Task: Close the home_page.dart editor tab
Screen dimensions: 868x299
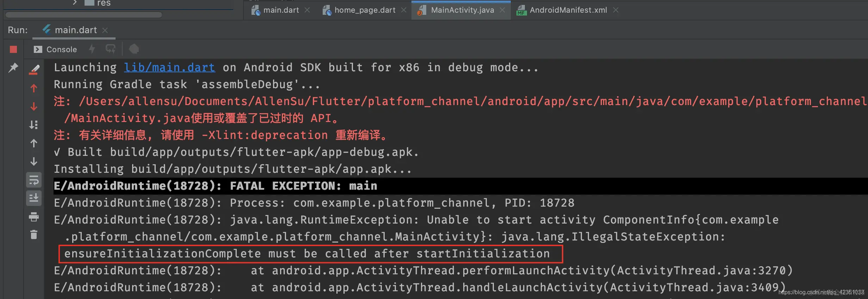Action: click(x=404, y=10)
